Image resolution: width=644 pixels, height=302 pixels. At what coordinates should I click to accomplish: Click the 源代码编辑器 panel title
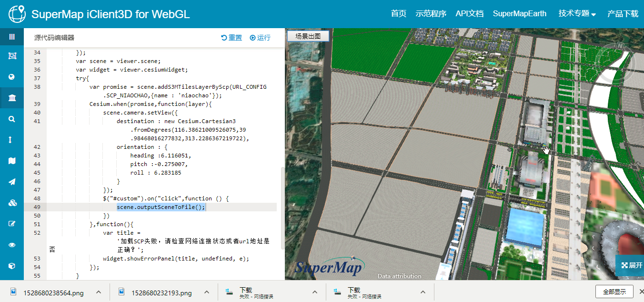54,38
